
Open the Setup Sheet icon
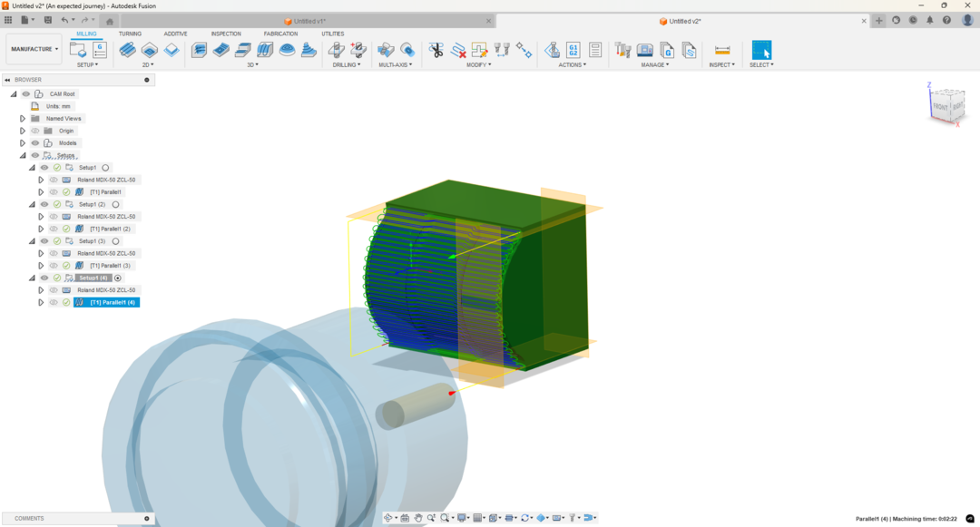(x=595, y=50)
